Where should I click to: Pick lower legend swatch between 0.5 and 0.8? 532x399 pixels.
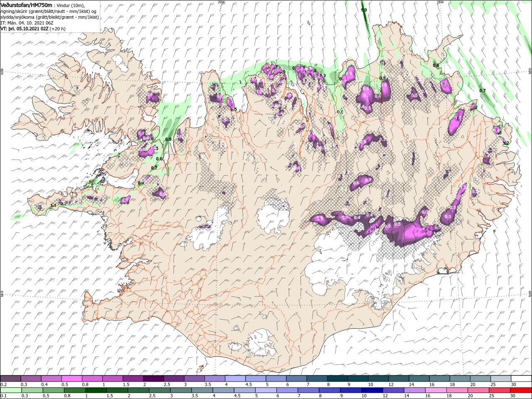click(53, 390)
